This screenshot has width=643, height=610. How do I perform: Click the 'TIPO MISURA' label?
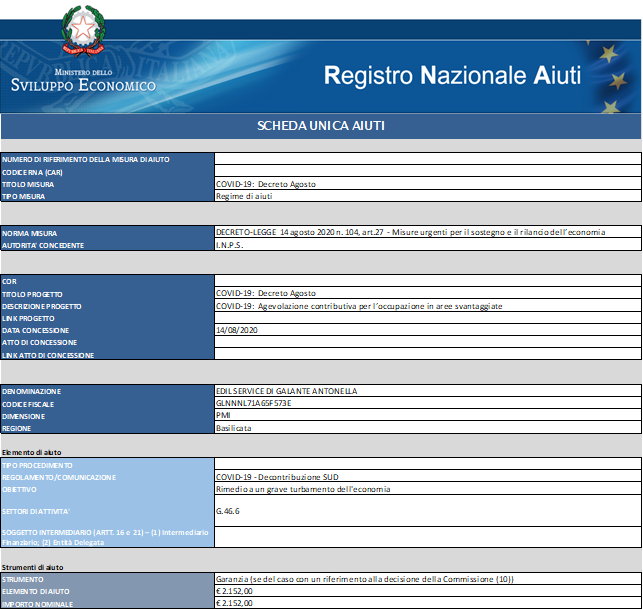click(23, 196)
